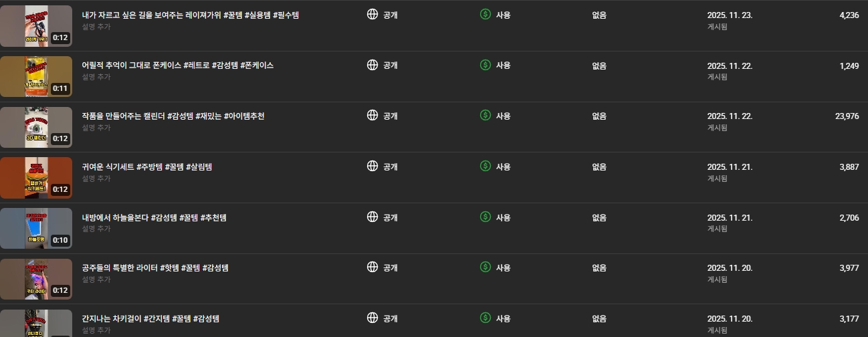The image size is (868, 337).
Task: Click globe icon on 식기세트 video row
Action: (x=372, y=166)
